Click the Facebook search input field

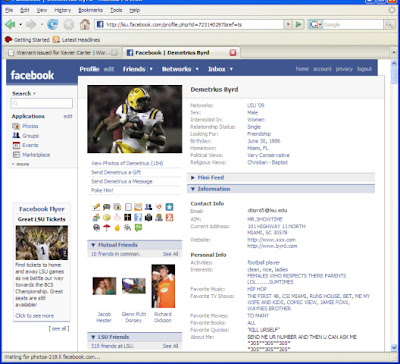(x=42, y=103)
